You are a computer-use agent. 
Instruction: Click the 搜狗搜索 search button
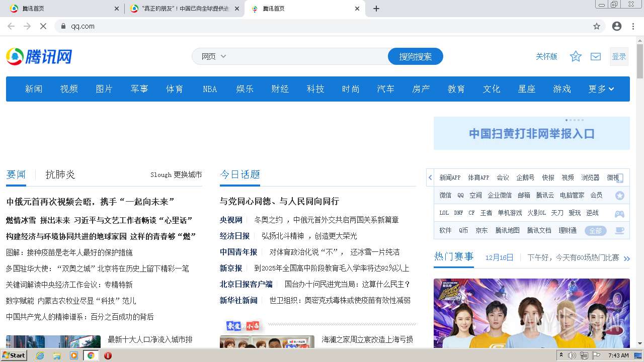[x=416, y=56]
